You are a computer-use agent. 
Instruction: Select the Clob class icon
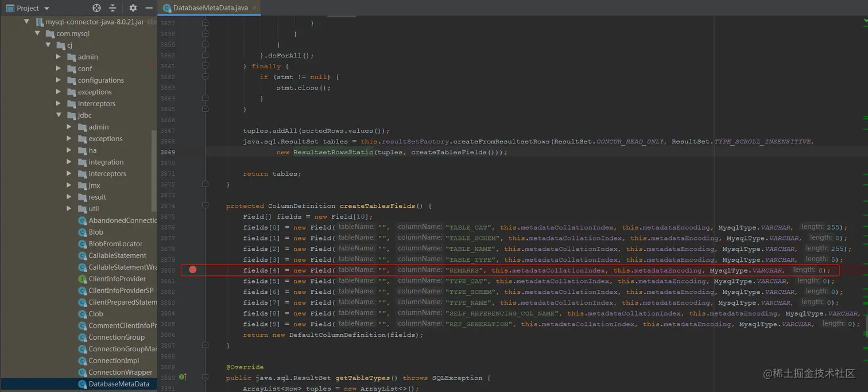(x=82, y=314)
